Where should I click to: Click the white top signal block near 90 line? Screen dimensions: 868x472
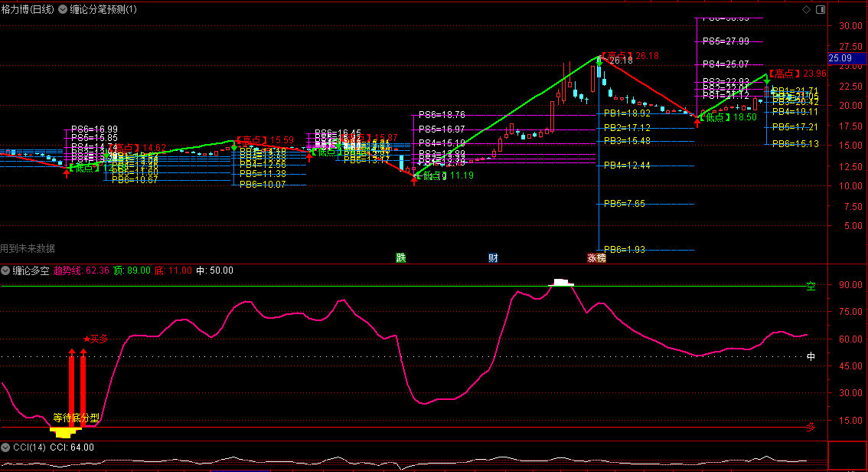pyautogui.click(x=562, y=283)
